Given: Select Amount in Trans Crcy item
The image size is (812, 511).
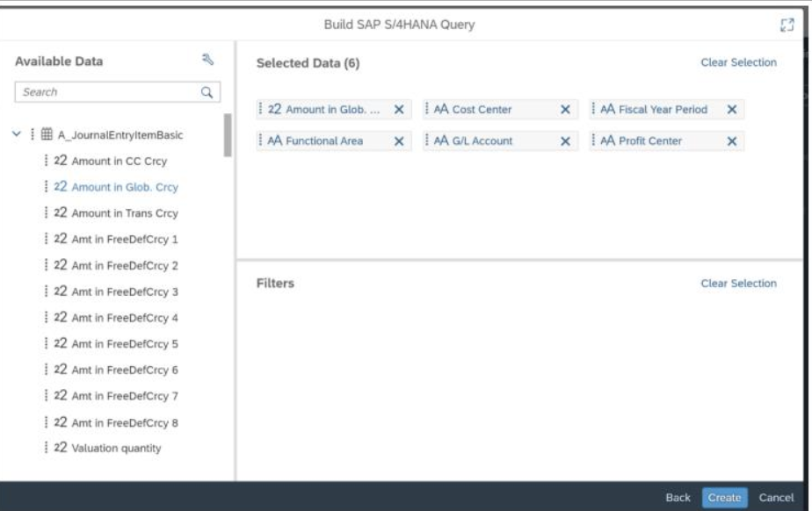Looking at the screenshot, I should (125, 213).
